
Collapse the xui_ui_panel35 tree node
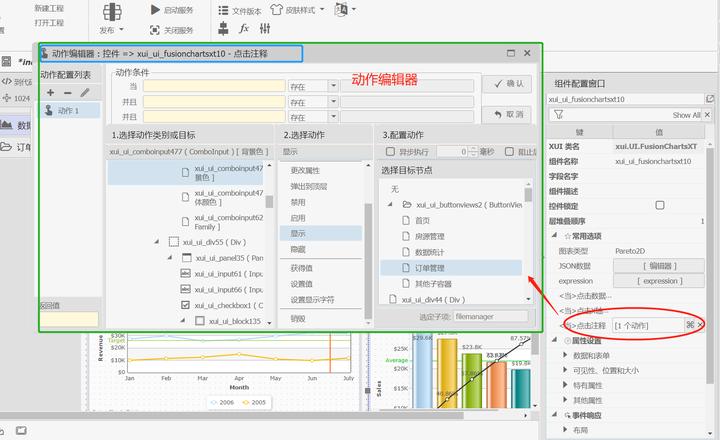click(x=169, y=258)
